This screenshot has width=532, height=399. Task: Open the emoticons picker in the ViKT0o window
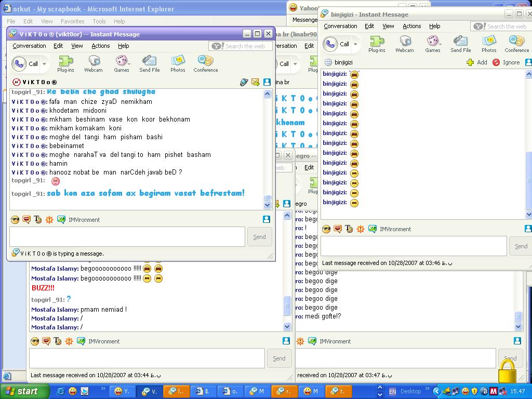15,220
